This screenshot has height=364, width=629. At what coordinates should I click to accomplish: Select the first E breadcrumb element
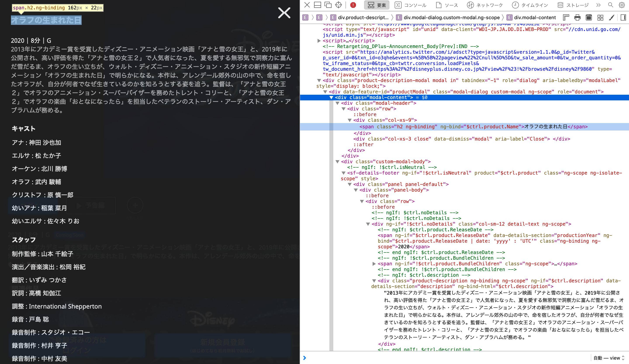tap(305, 17)
